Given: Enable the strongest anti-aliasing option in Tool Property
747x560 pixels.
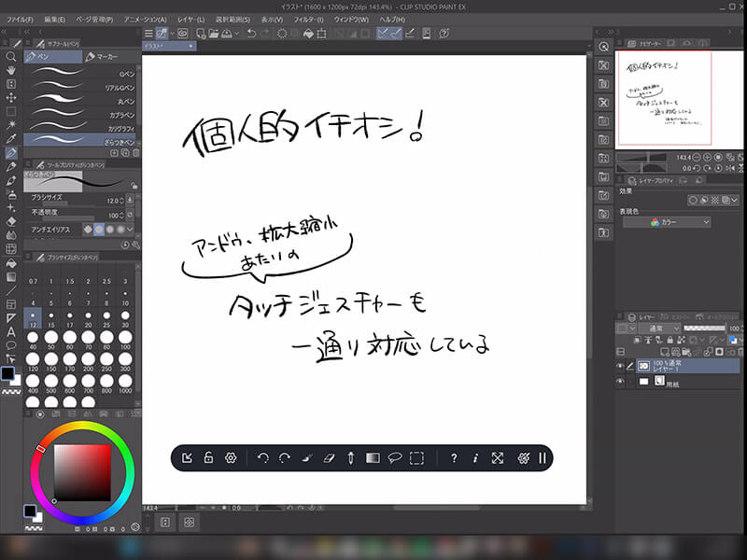Looking at the screenshot, I should (120, 230).
